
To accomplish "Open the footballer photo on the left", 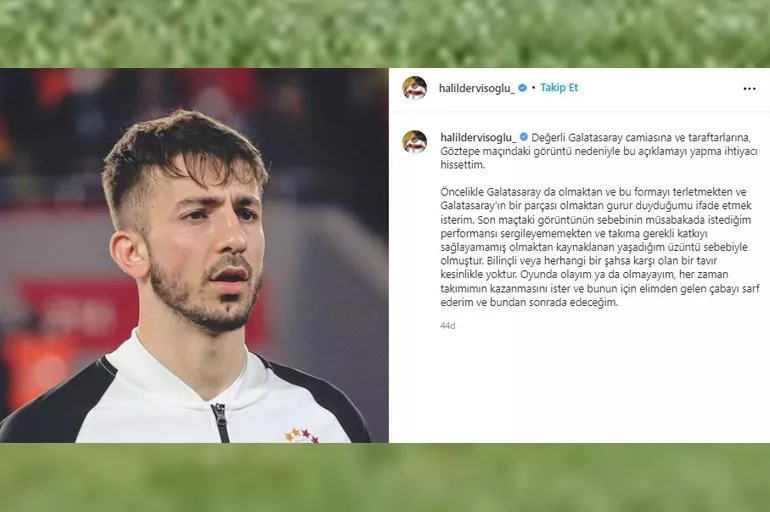I will point(194,255).
